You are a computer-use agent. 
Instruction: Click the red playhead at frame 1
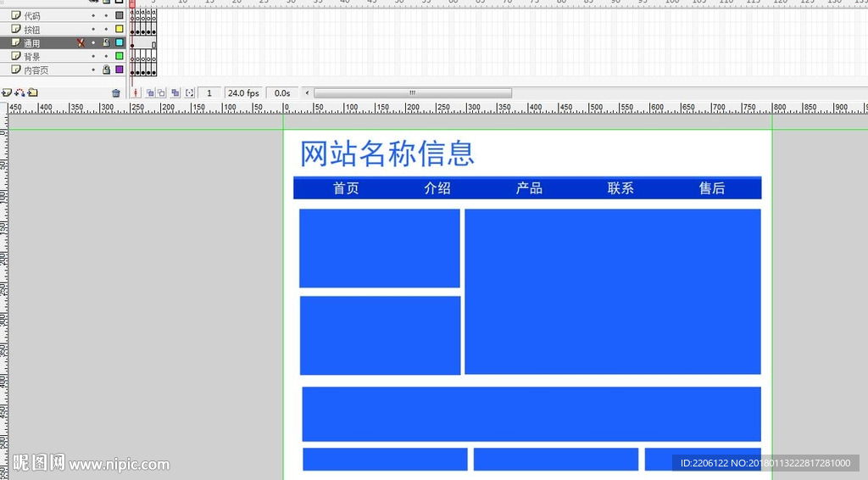click(132, 4)
